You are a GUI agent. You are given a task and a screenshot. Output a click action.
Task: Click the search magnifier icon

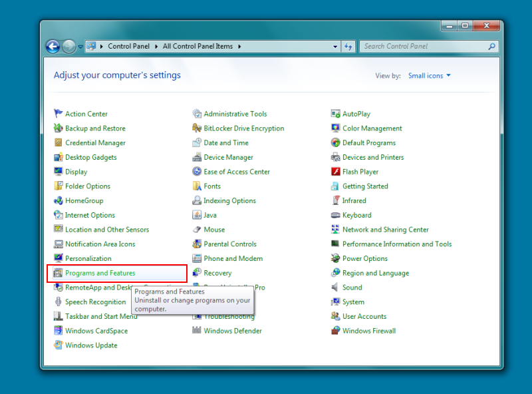pos(491,47)
